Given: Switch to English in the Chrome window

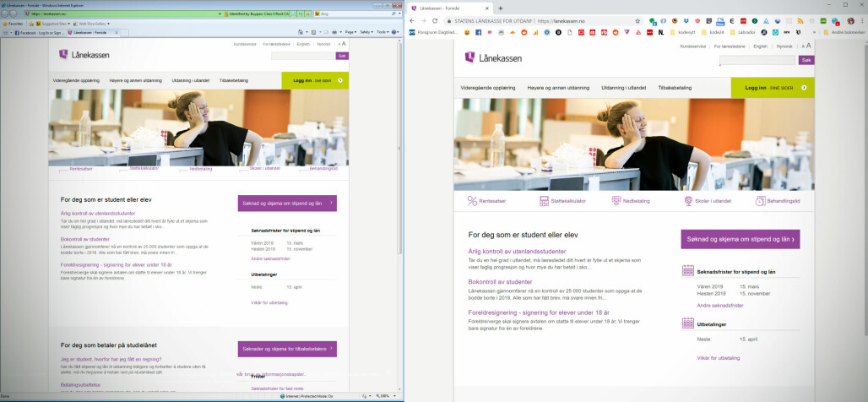Looking at the screenshot, I should click(x=760, y=46).
